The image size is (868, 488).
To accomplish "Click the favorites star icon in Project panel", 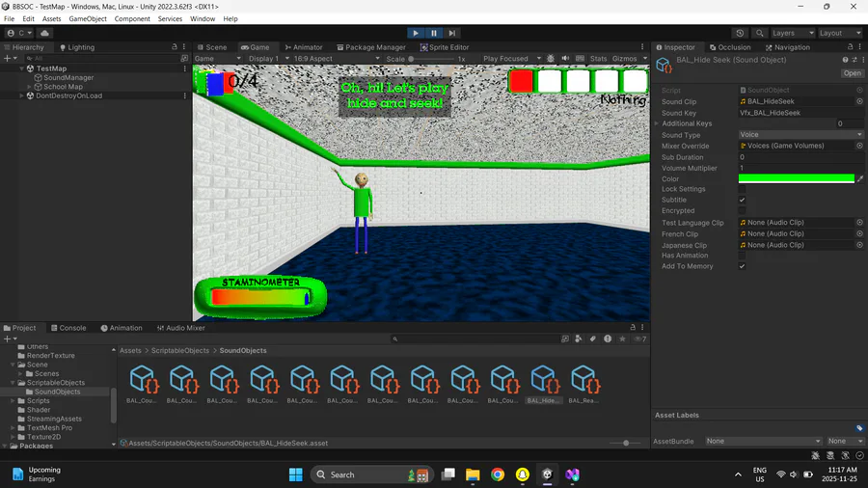I will point(622,339).
